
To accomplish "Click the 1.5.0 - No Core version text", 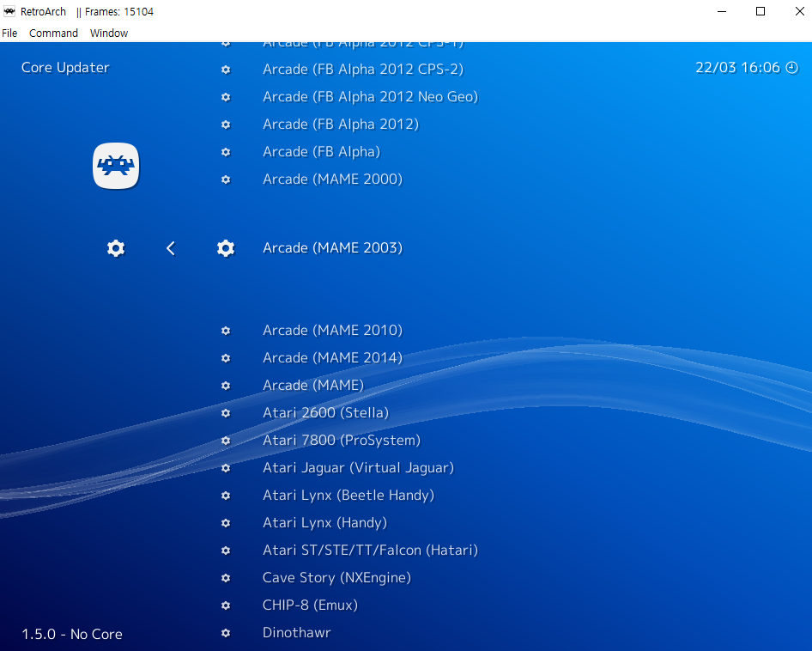I will 72,635.
